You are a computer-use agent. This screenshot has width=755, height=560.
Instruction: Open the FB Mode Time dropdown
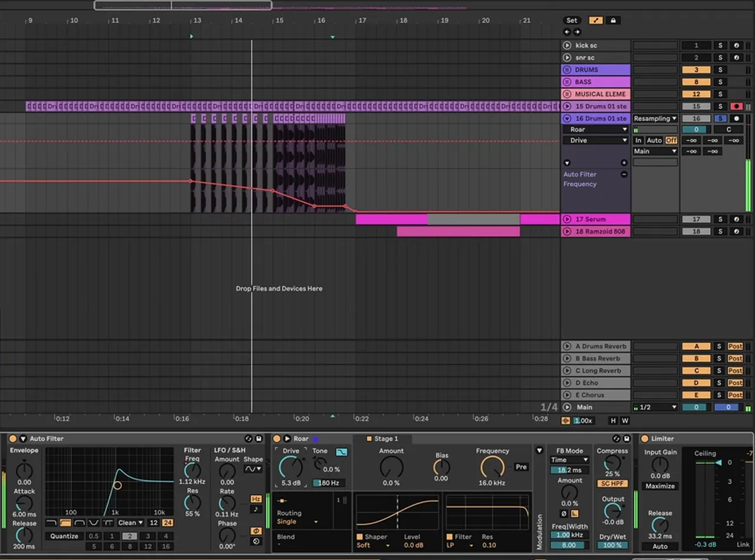pyautogui.click(x=570, y=460)
